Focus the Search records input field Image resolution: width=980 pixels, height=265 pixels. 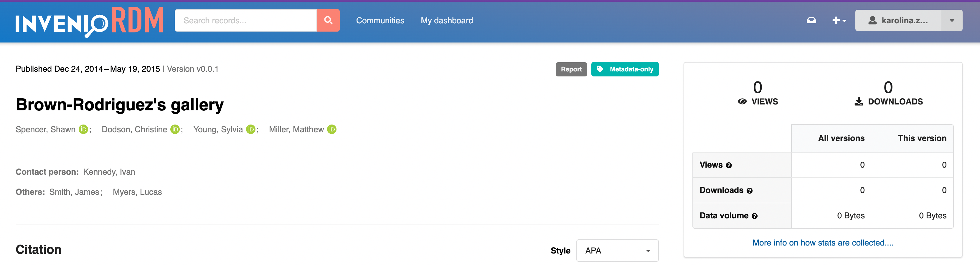pyautogui.click(x=246, y=21)
